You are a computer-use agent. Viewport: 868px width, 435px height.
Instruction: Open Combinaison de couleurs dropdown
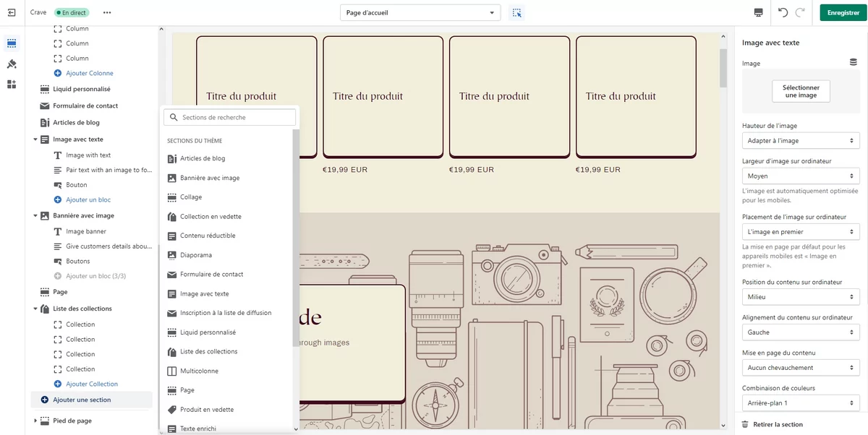(801, 402)
